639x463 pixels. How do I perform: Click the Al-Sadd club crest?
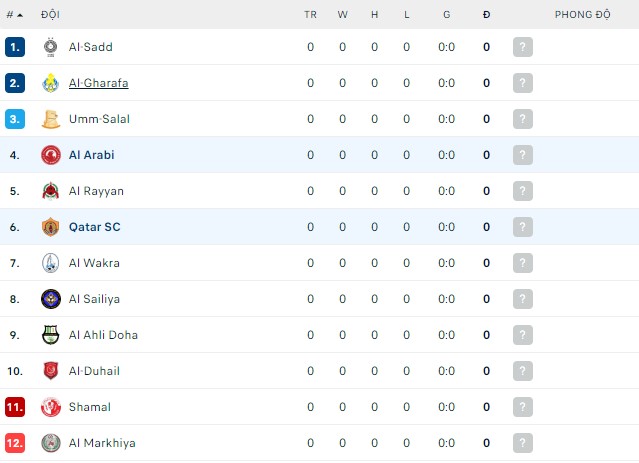click(x=50, y=47)
